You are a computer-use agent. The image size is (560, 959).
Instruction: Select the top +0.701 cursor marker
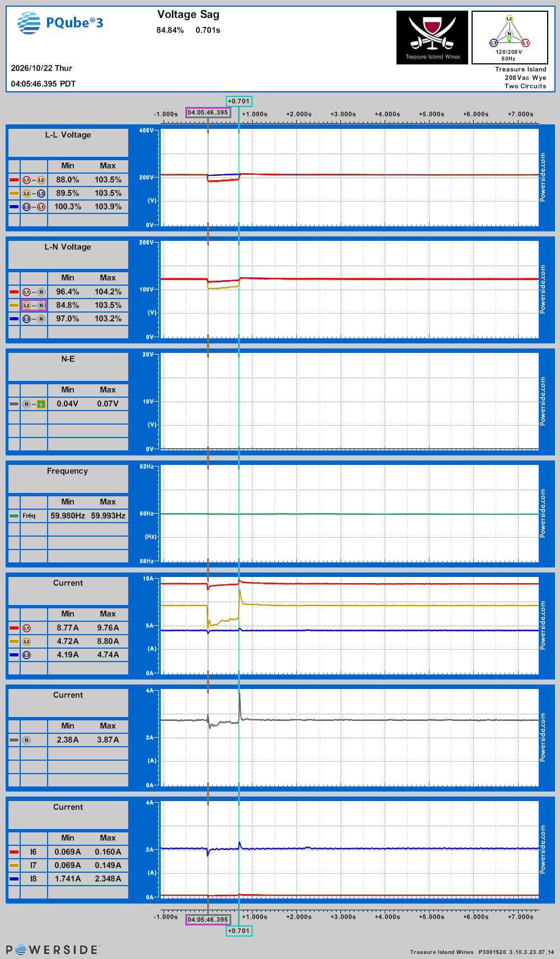pyautogui.click(x=239, y=101)
